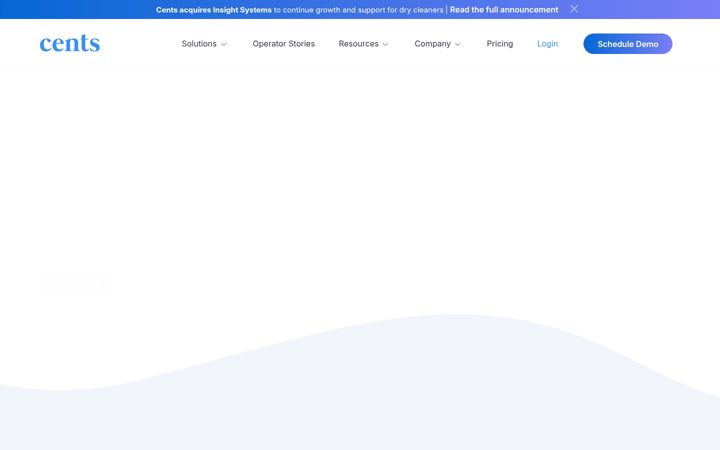720x450 pixels.
Task: Click the cents logo
Action: (x=70, y=44)
